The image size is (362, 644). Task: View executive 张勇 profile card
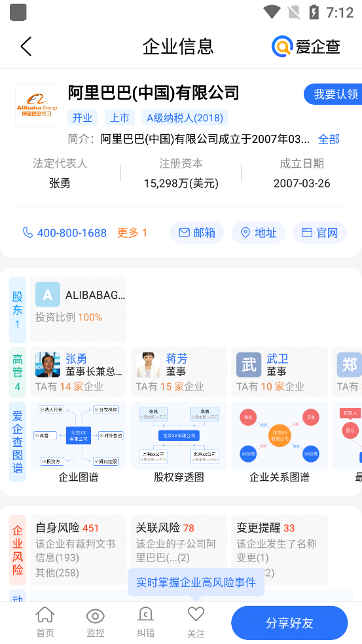click(x=79, y=372)
